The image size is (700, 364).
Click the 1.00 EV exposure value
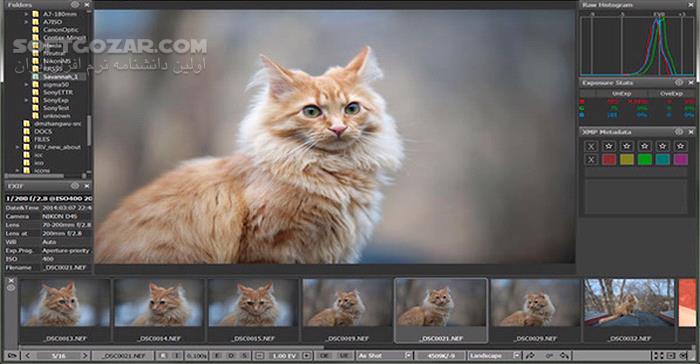(x=283, y=356)
